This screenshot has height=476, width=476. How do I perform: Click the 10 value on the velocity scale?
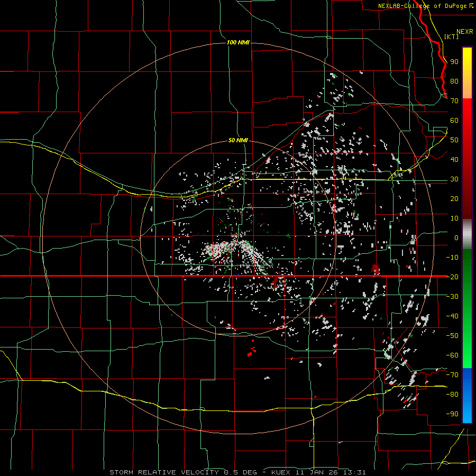click(x=454, y=218)
